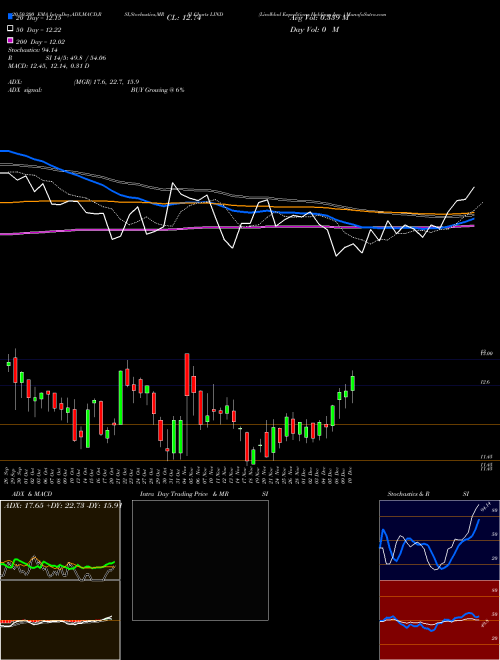Click the 'ADX & MACD' panel title
Screen dimensions: 500x660
click(x=32, y=494)
